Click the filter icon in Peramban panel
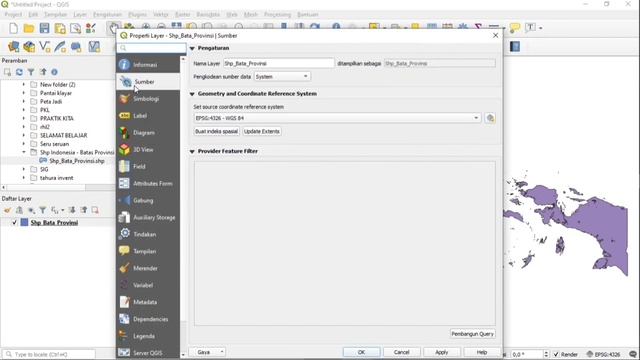This screenshot has height=360, width=640. [x=31, y=72]
